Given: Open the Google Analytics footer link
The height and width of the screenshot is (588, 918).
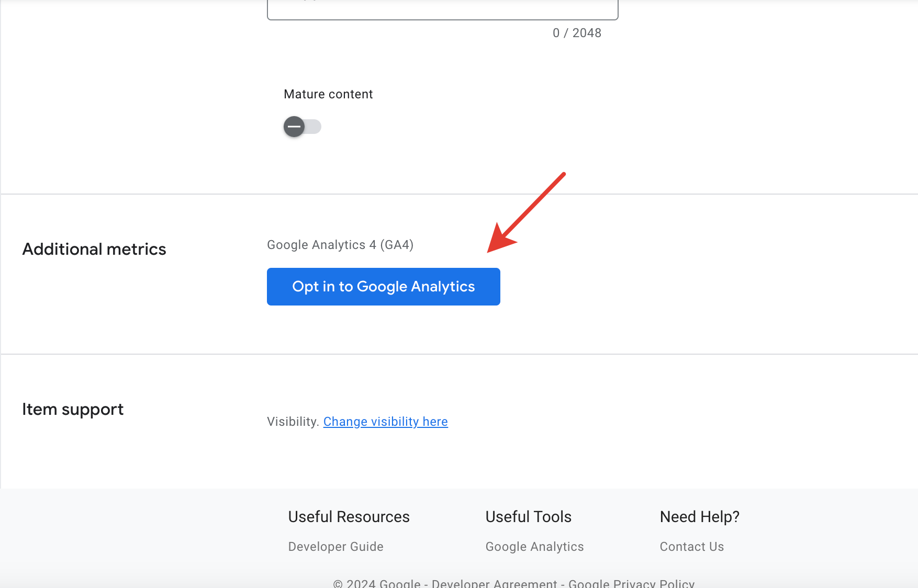Looking at the screenshot, I should (x=534, y=547).
